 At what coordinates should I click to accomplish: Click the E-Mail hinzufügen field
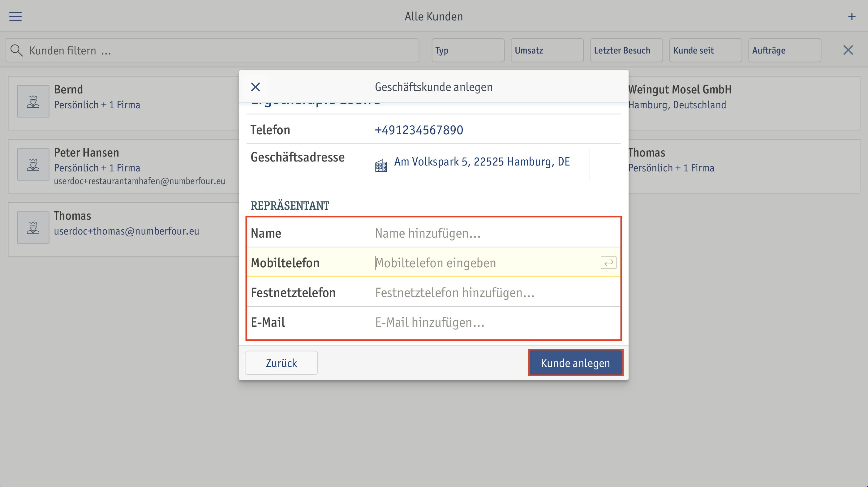pos(434,322)
